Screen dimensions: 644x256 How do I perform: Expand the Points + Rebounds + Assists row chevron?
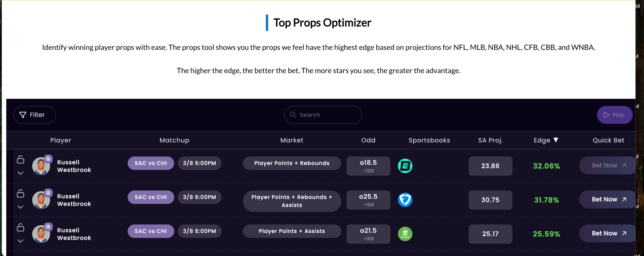tap(21, 207)
